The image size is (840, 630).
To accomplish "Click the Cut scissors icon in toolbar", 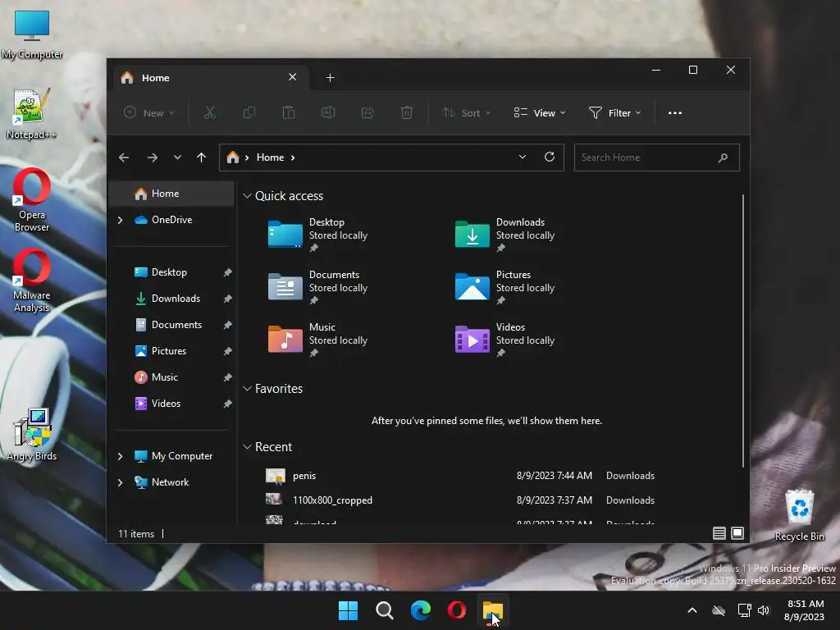I will pos(209,112).
